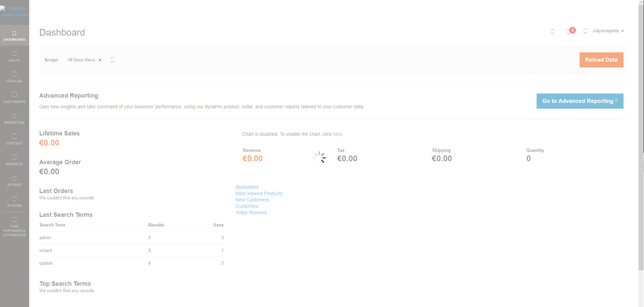Open Marketing from the admin sidebar
644x307 pixels.
pyautogui.click(x=14, y=118)
